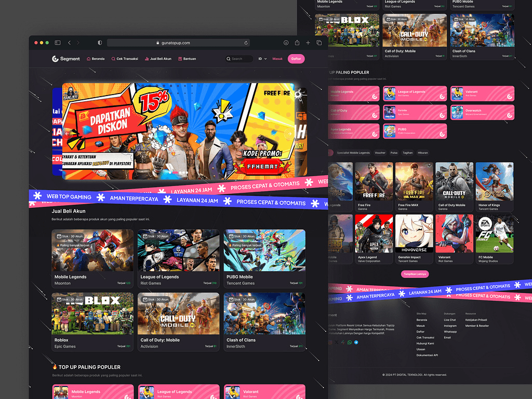Open Clash of Clans card in front window
532x399 pixels.
pos(264,322)
